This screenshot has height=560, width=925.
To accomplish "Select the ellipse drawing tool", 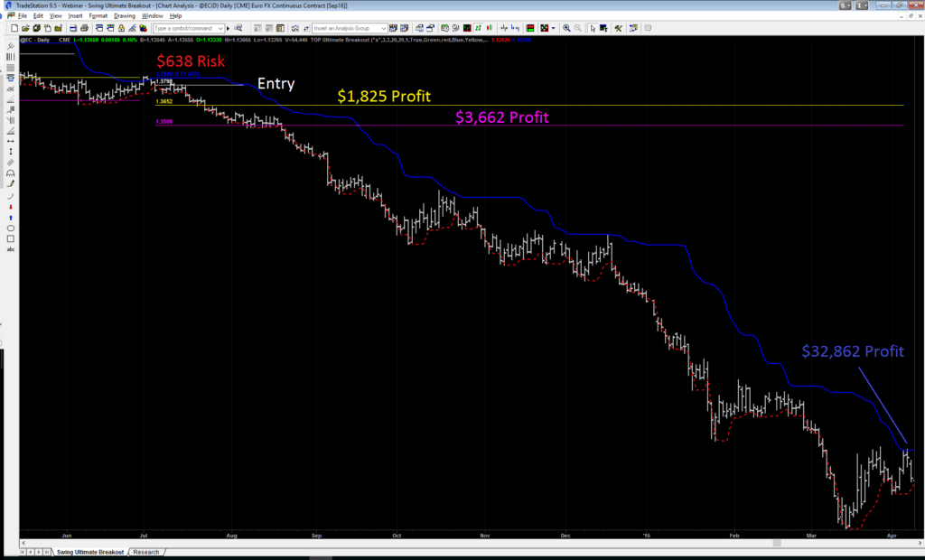I will [x=11, y=229].
